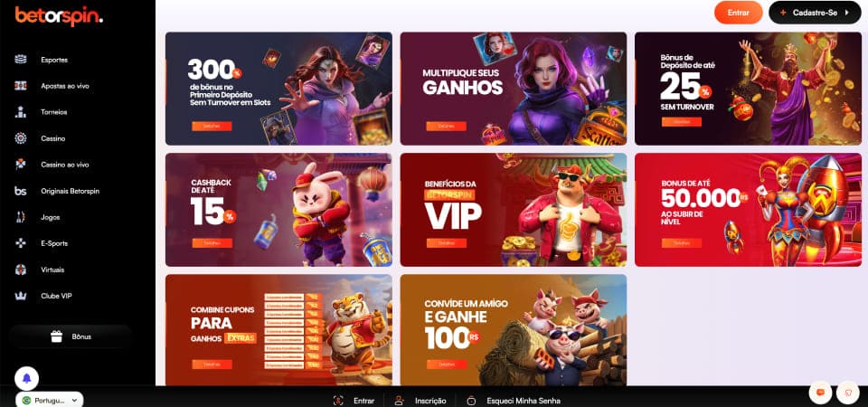868x407 pixels.
Task: Click the Esqueci Minha Senha link
Action: click(524, 401)
